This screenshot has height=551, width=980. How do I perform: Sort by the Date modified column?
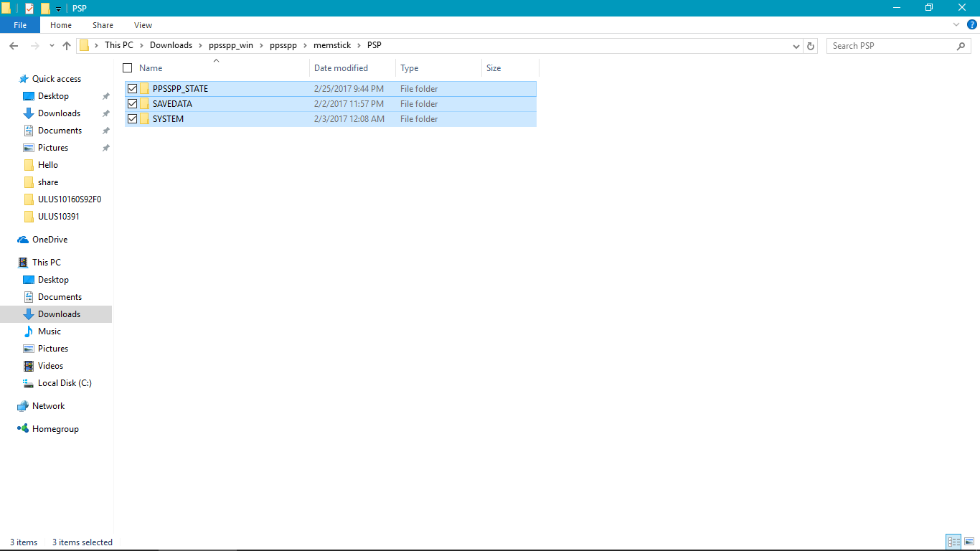pyautogui.click(x=341, y=68)
